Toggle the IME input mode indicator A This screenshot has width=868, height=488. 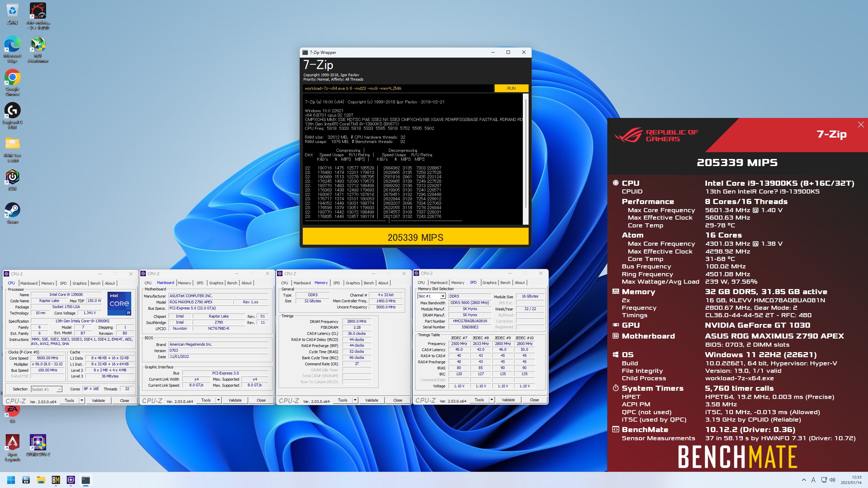click(x=813, y=480)
